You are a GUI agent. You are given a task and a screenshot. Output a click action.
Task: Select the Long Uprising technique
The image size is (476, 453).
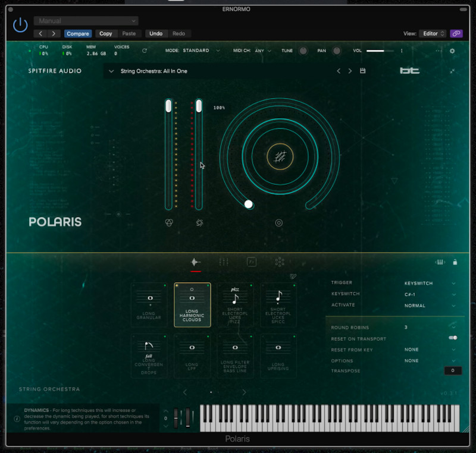coord(278,356)
